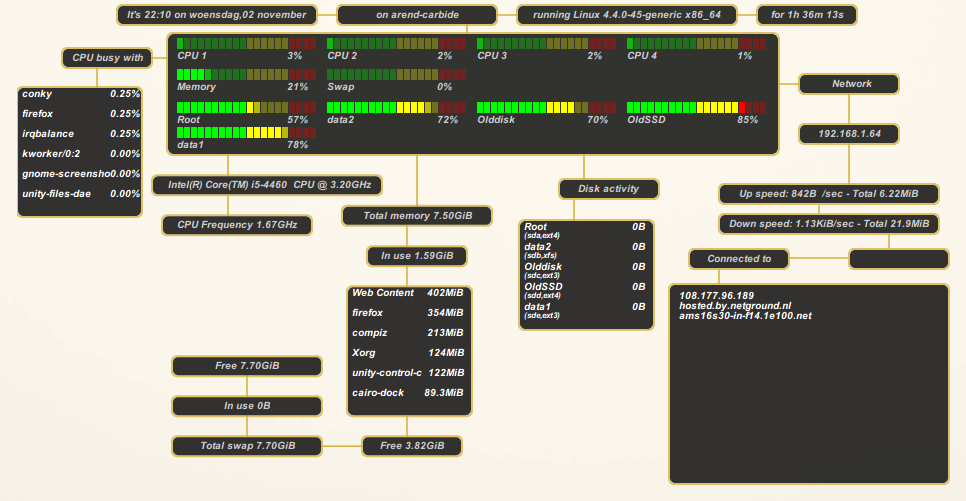Click the 'CPU Frequency 1.67GHz' box

point(237,225)
